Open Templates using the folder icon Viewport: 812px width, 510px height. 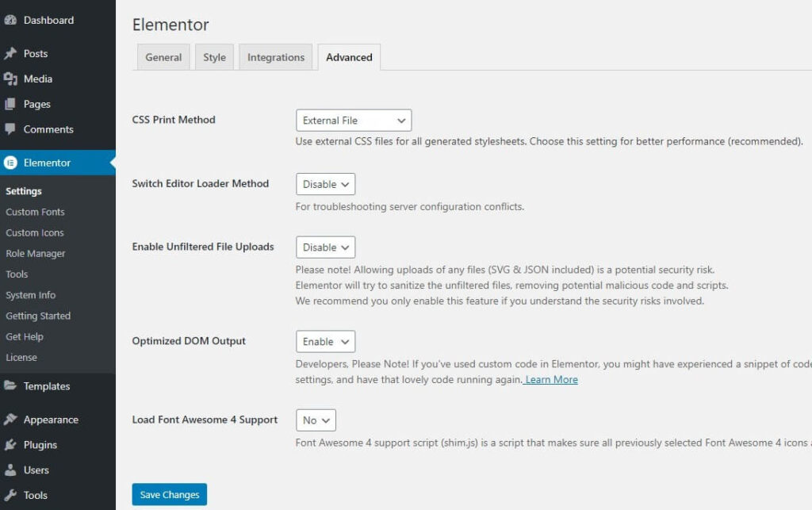pos(11,386)
